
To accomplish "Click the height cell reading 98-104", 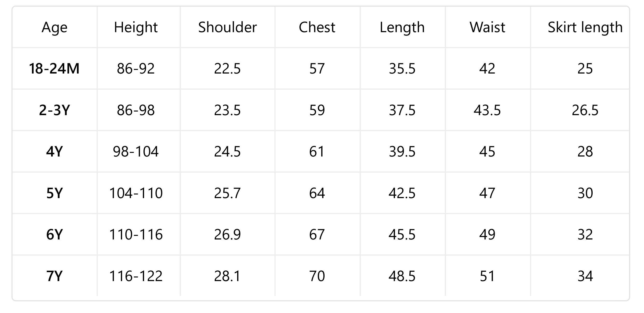I will pos(136,152).
